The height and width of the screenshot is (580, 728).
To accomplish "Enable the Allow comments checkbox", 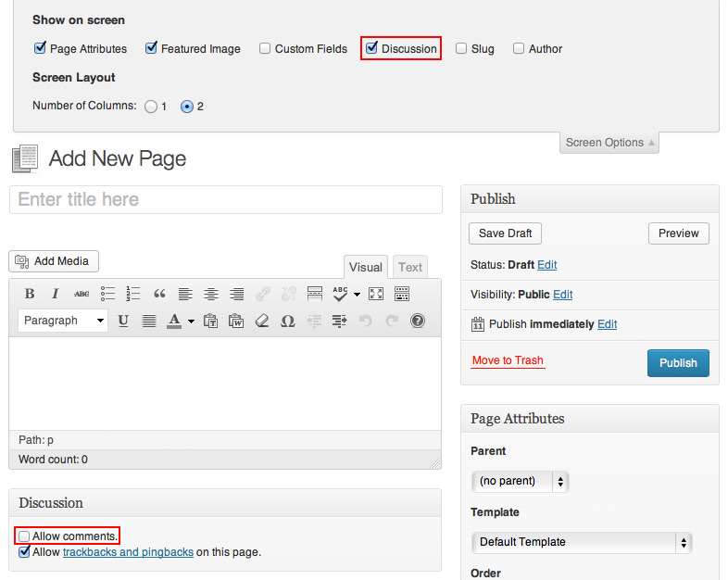I will coord(24,536).
